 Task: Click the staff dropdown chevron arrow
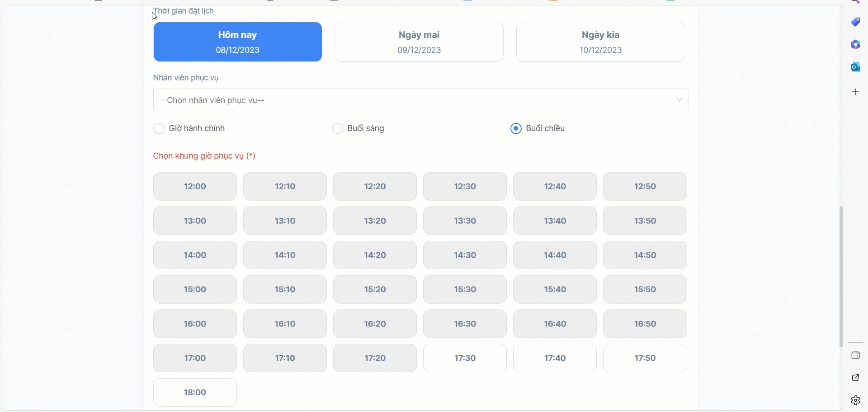tap(679, 100)
